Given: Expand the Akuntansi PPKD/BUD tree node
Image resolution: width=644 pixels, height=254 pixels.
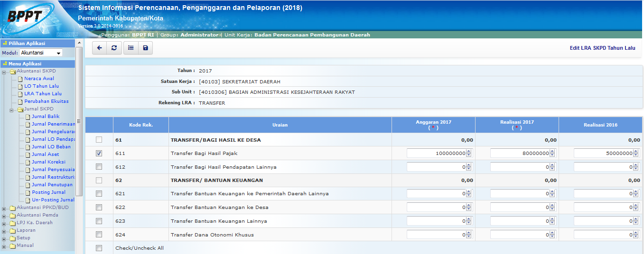Looking at the screenshot, I should (4, 208).
